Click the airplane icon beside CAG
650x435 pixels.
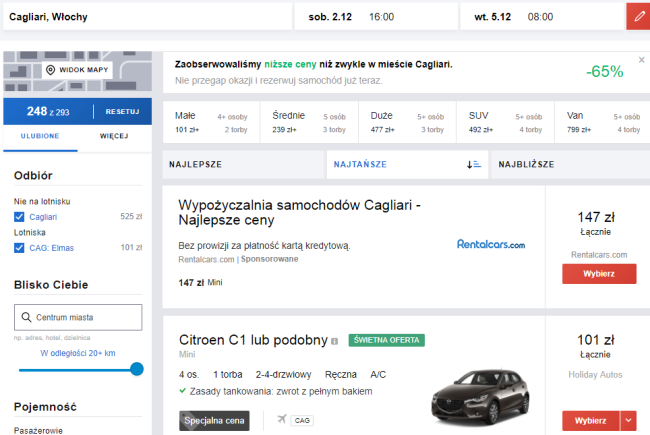click(x=282, y=421)
